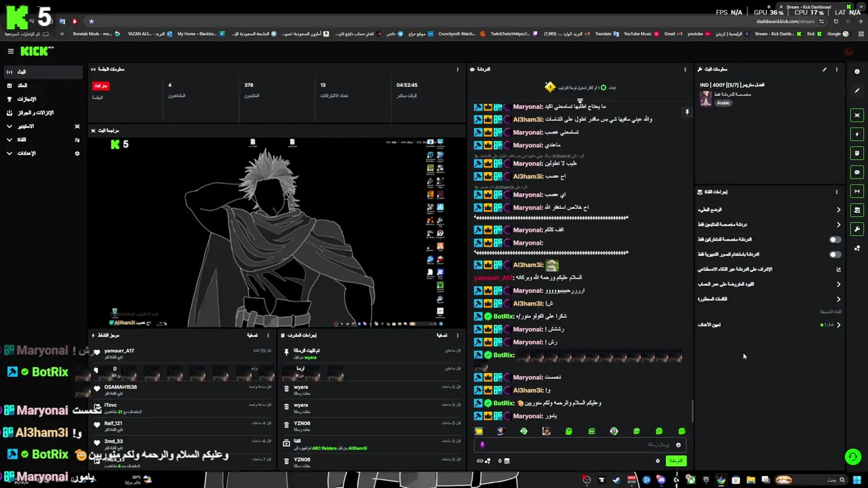Open chat settings gear icon
The image size is (868, 488).
pos(657,461)
